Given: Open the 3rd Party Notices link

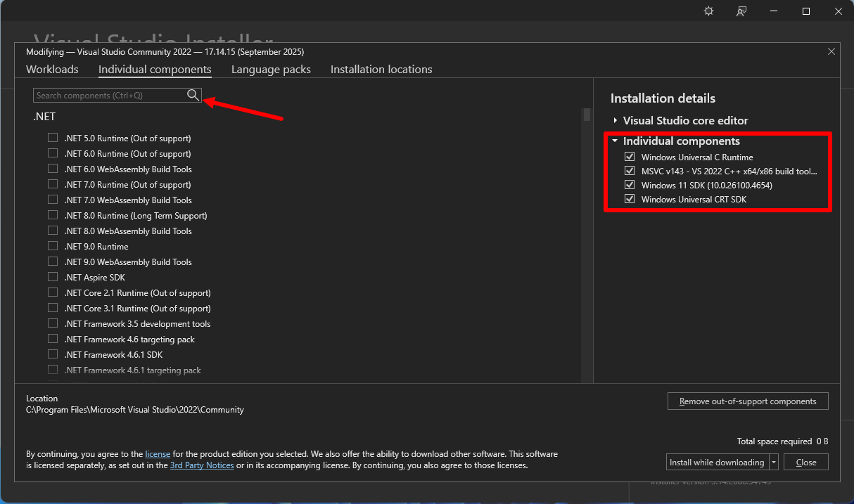Looking at the screenshot, I should point(202,465).
